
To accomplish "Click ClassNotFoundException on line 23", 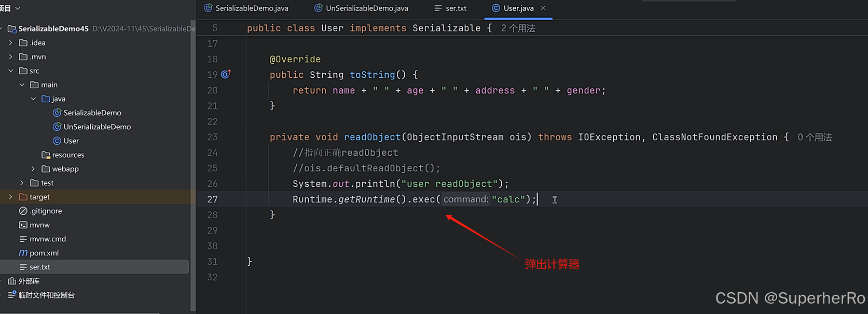I will 715,137.
